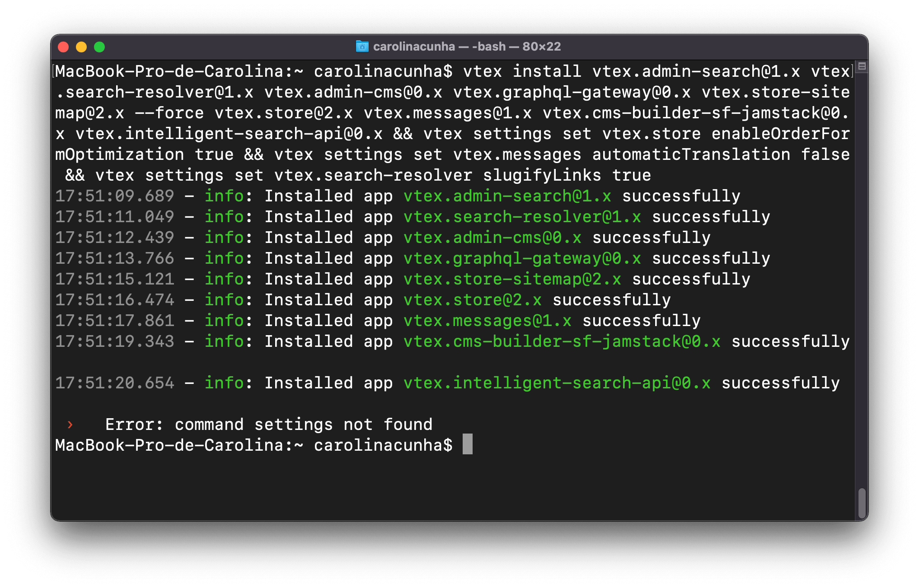
Task: Click timestamp 17:51:09.689
Action: (115, 196)
